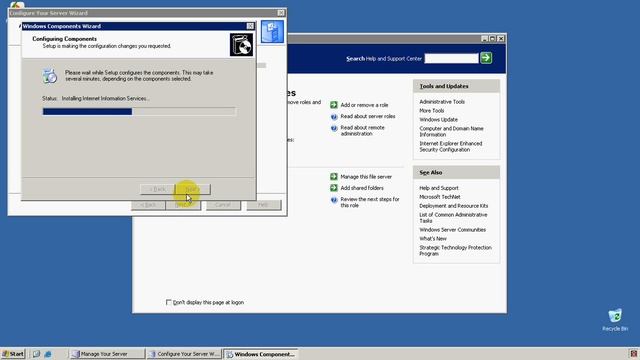
Task: Click the help icon beside Review the next steps
Action: pyautogui.click(x=334, y=200)
